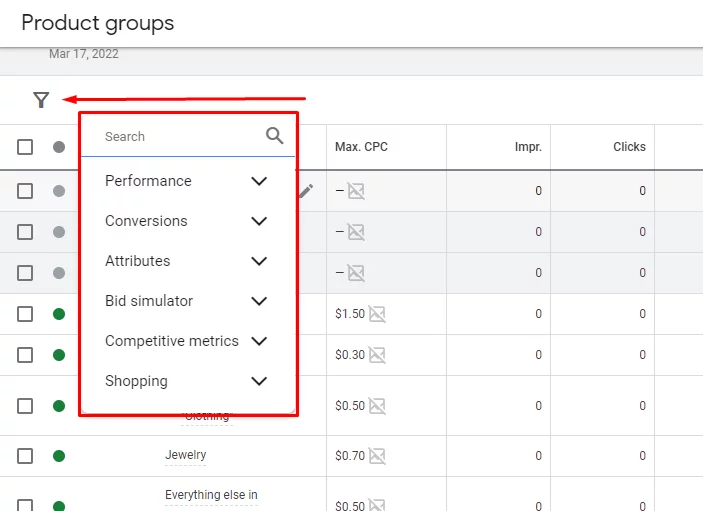Image resolution: width=703 pixels, height=511 pixels.
Task: Click the bid simulator icon in the second gray row
Action: 356,232
